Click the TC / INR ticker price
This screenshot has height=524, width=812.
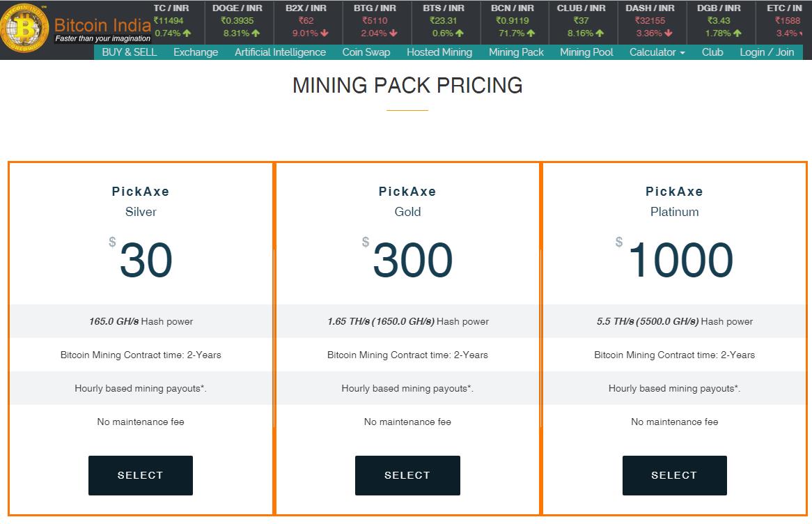(x=169, y=21)
